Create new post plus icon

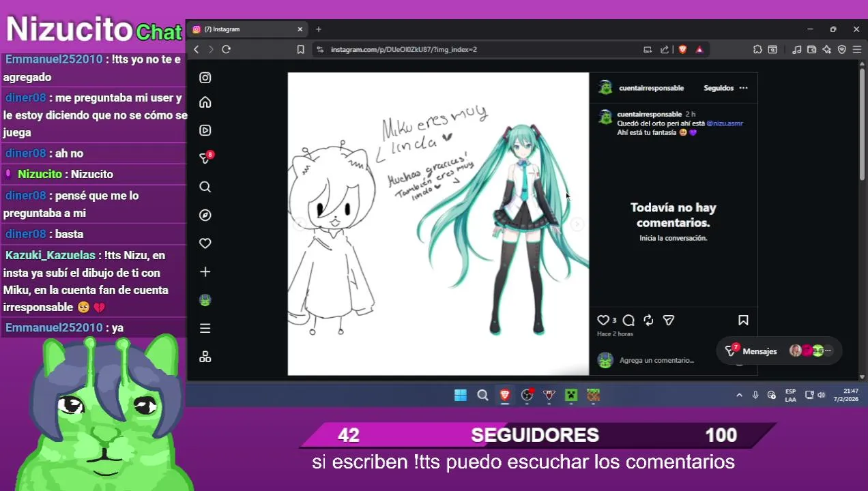(205, 272)
